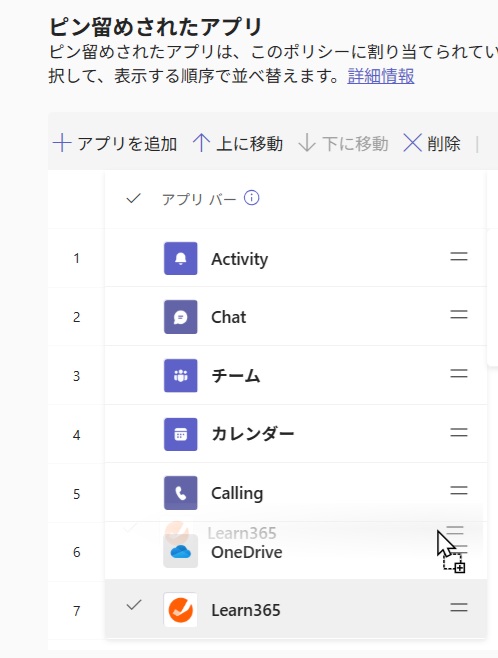Select the チーム app name
The image size is (498, 658).
tap(236, 376)
